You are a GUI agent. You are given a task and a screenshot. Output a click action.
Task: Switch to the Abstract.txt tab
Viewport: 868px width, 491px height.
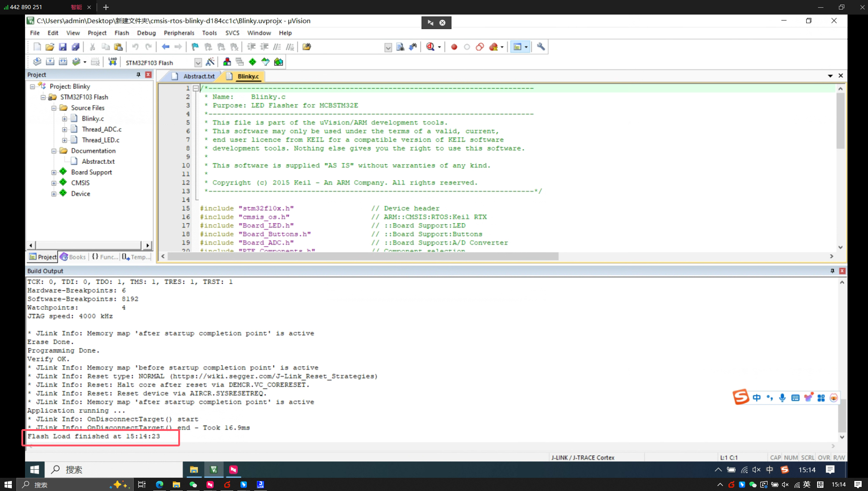pyautogui.click(x=199, y=76)
